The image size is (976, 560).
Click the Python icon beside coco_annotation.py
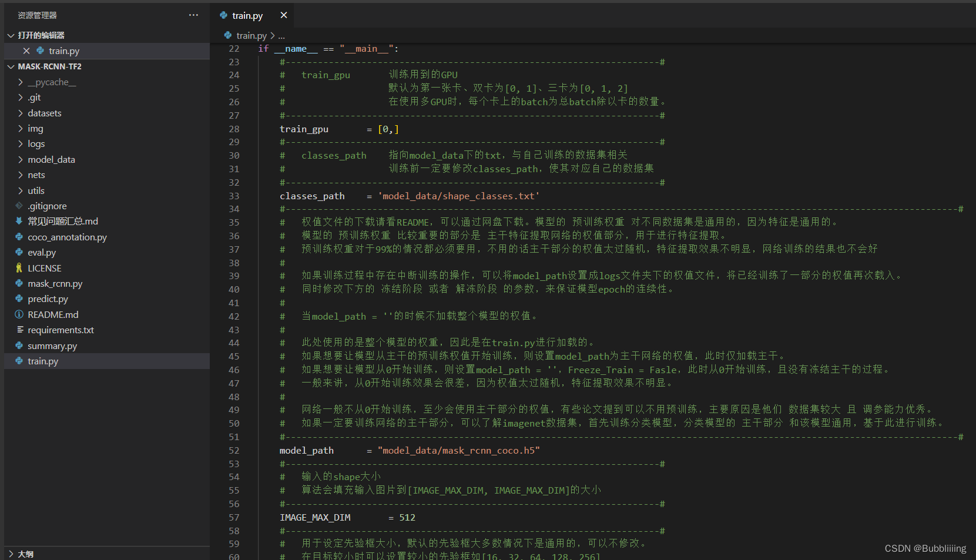19,237
